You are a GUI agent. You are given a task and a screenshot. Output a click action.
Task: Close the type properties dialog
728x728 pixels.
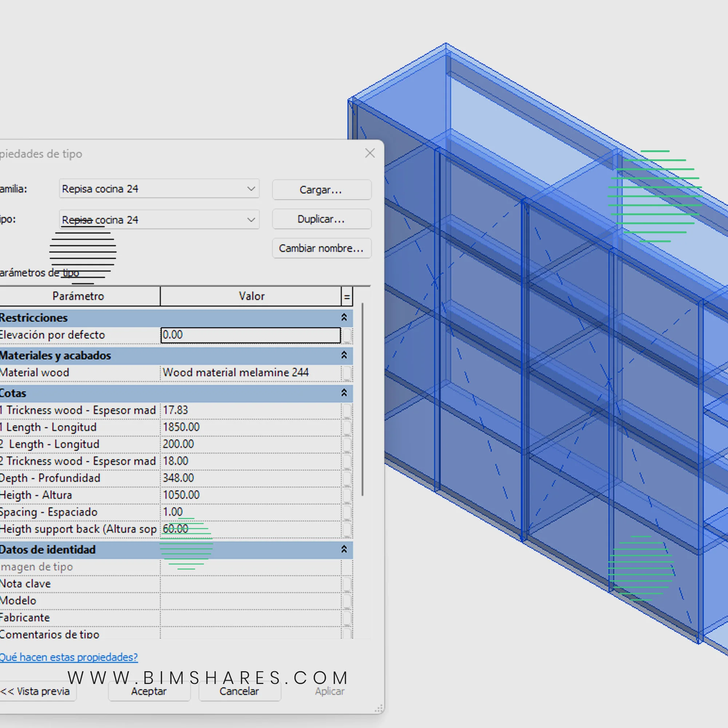click(370, 153)
